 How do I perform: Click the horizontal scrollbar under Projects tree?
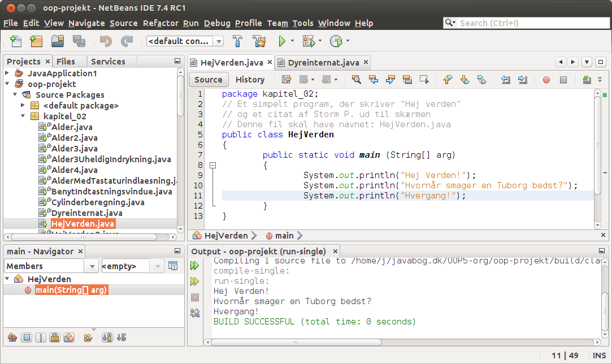[x=85, y=237]
